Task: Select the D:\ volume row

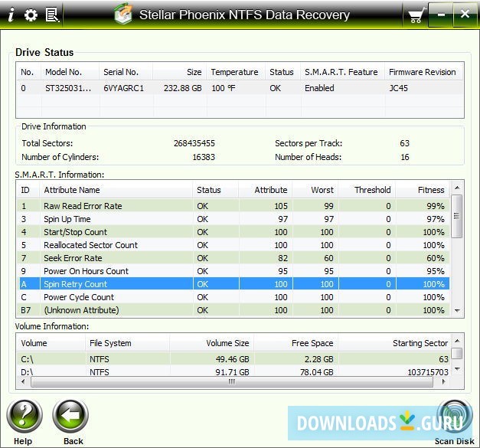Action: [x=233, y=371]
